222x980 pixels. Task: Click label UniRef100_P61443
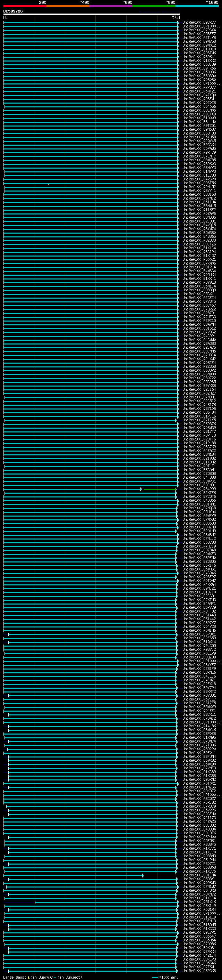(x=199, y=615)
